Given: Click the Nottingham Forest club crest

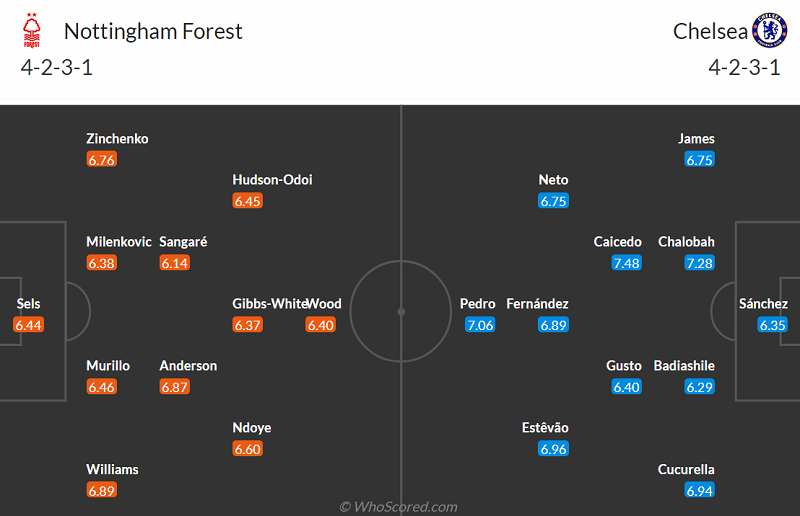Looking at the screenshot, I should 31,31.
